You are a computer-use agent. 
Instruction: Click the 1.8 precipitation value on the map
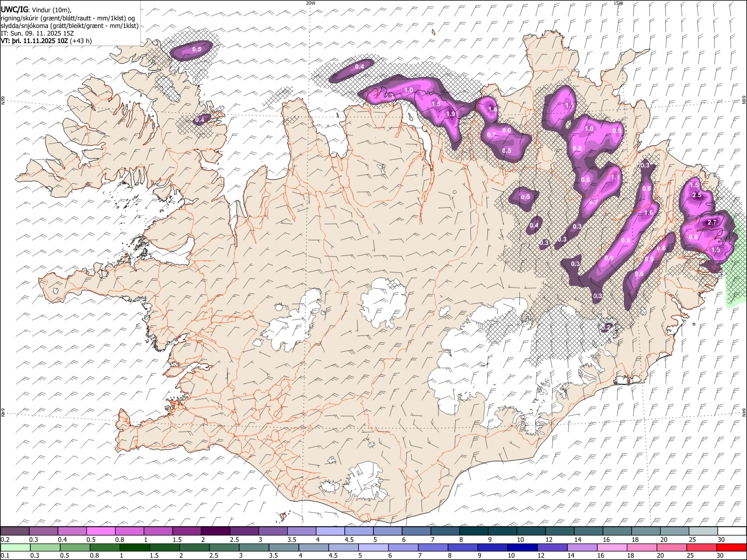pos(492,109)
